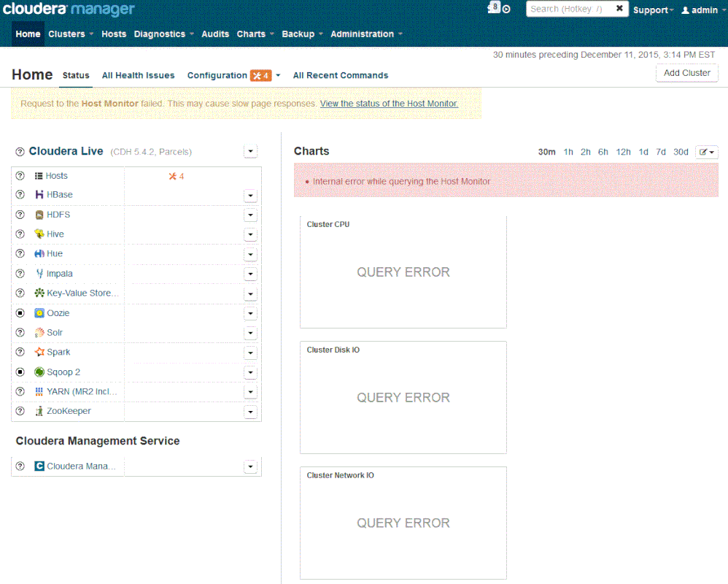Click the parcel notification badge icon
The width and height of the screenshot is (728, 584).
pyautogui.click(x=494, y=7)
